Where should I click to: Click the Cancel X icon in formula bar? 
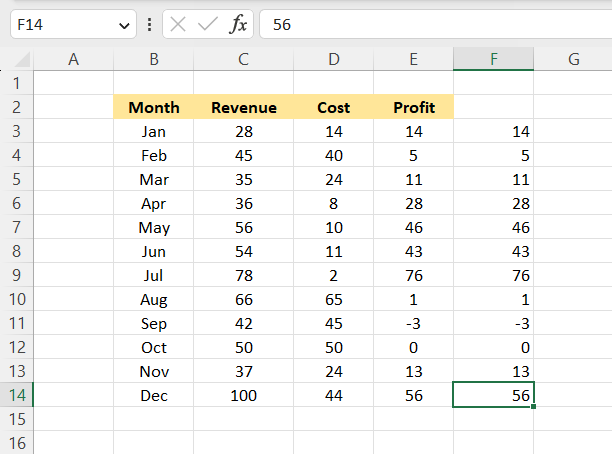[x=178, y=25]
